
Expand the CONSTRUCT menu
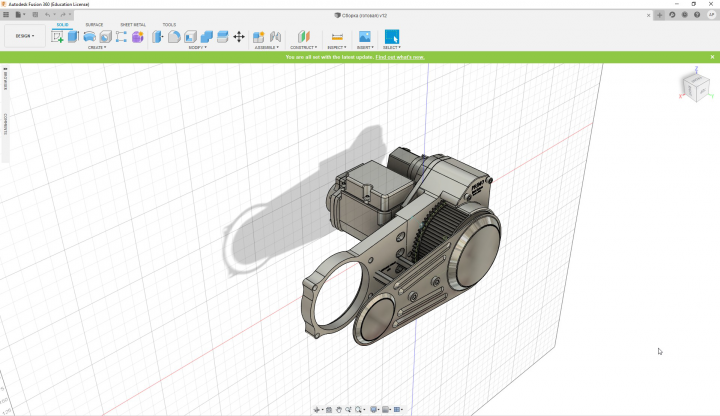[x=304, y=47]
